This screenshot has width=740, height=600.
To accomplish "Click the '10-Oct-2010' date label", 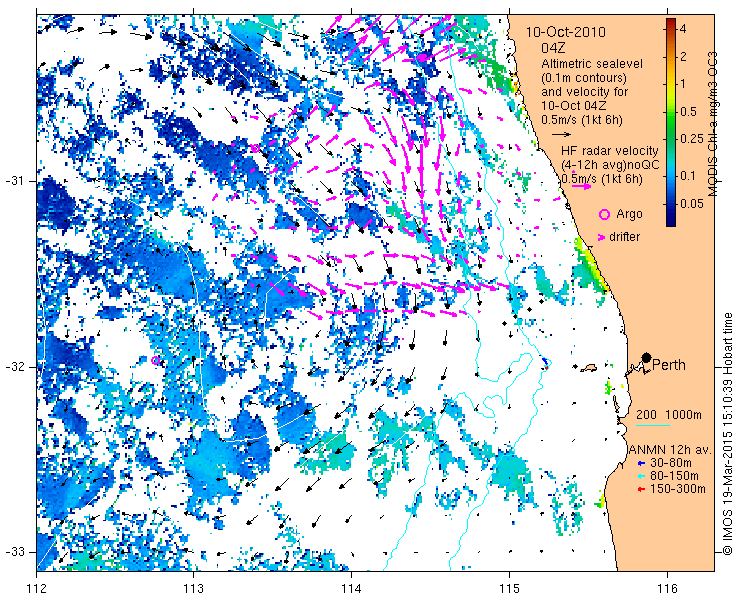I will click(x=566, y=33).
